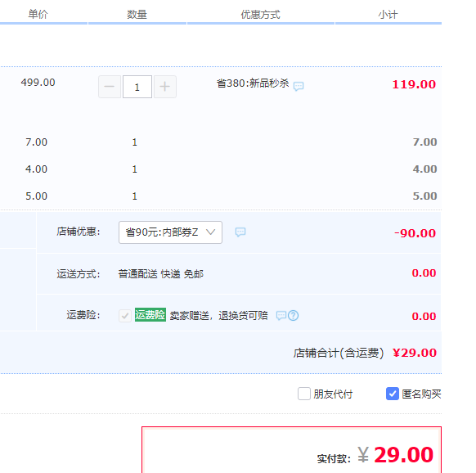Click the 单价 column header
The width and height of the screenshot is (476, 473).
(x=38, y=14)
